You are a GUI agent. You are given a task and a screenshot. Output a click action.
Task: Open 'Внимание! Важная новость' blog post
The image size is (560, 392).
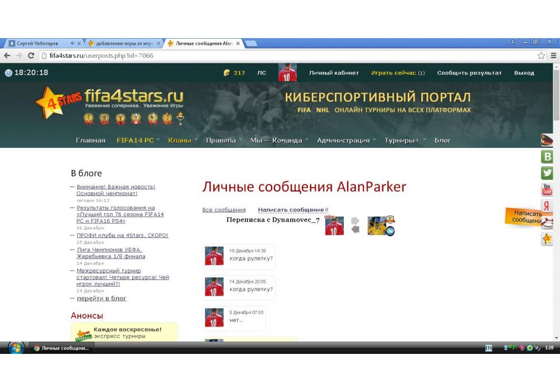click(x=116, y=190)
